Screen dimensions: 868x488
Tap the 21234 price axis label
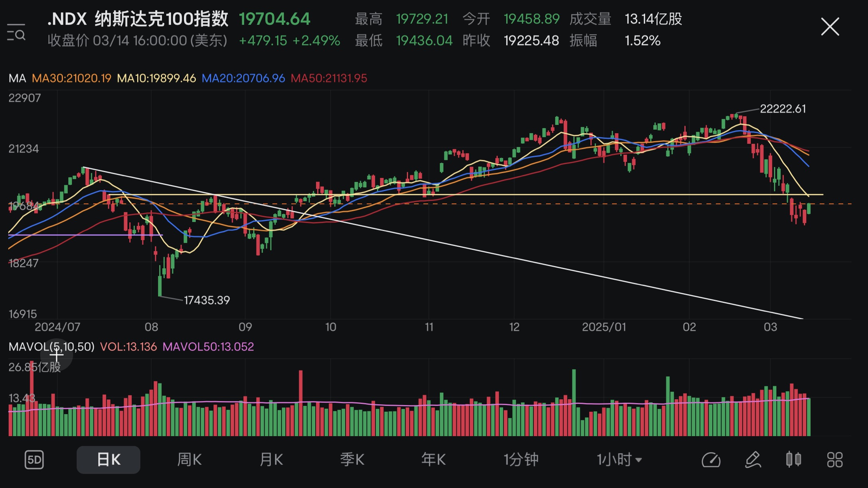pyautogui.click(x=24, y=149)
